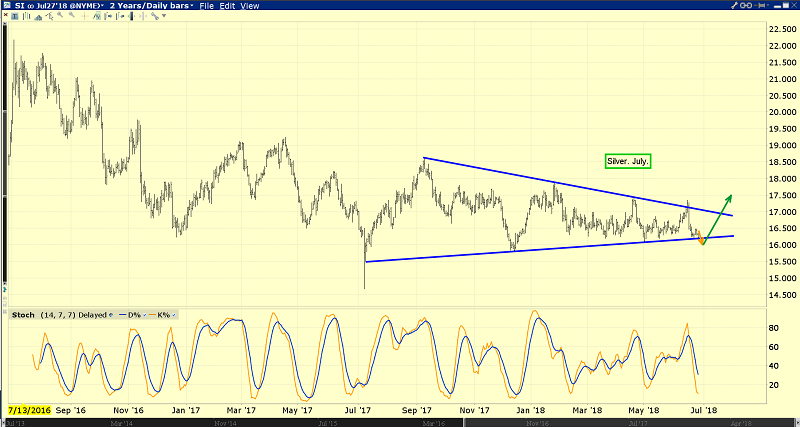Open the Edit menu
The width and height of the screenshot is (800, 427).
click(227, 6)
